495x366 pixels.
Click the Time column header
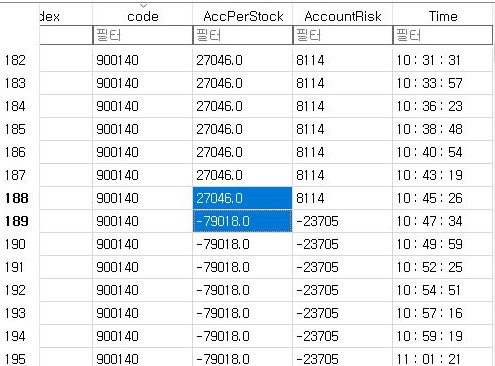point(443,16)
